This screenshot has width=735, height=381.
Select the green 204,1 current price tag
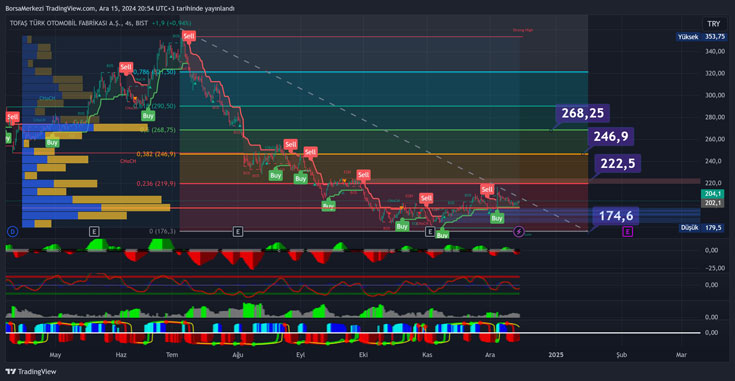712,194
